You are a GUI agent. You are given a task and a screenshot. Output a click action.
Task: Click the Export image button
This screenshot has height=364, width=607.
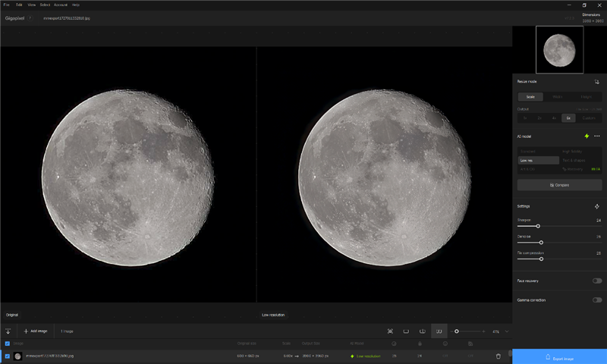click(559, 356)
